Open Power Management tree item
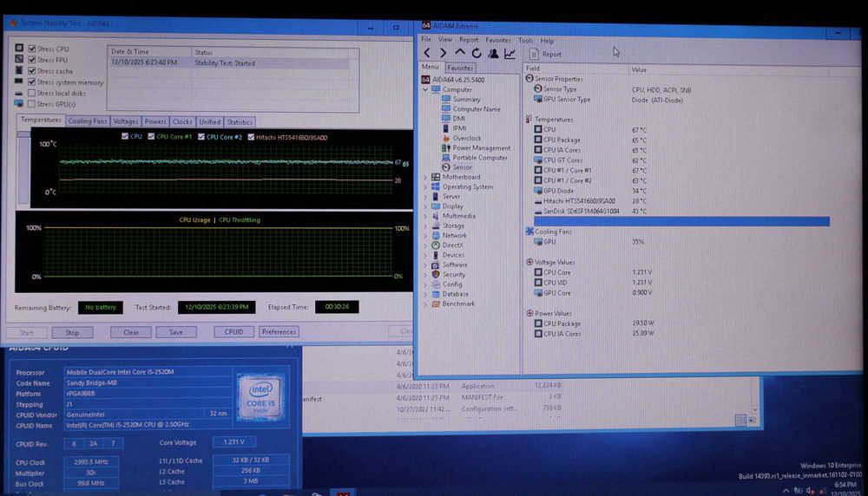This screenshot has height=496, width=868. point(482,147)
